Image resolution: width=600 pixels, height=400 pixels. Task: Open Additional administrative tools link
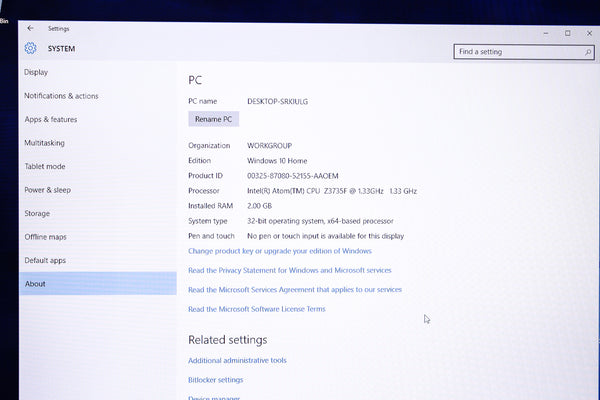coord(237,360)
